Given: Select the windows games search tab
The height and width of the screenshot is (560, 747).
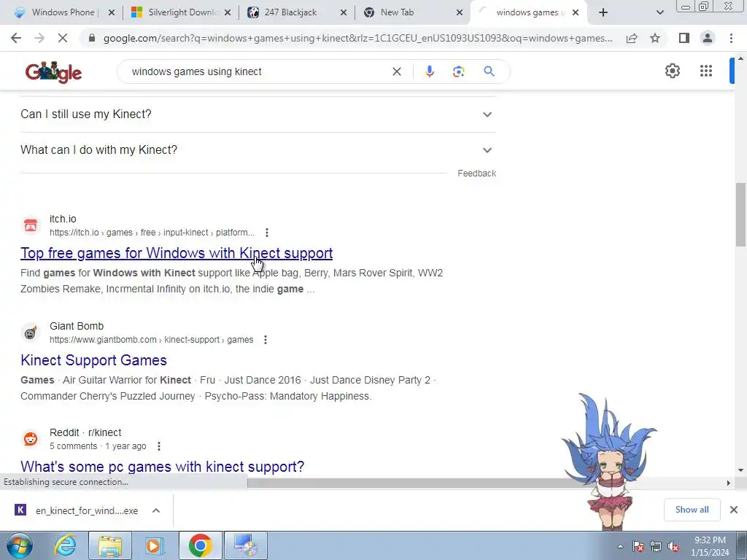Looking at the screenshot, I should coord(529,12).
